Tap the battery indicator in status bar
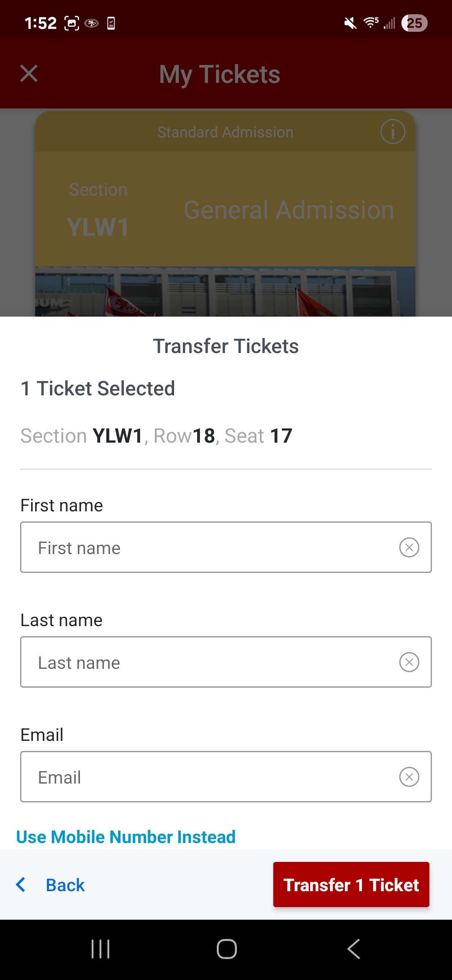 pyautogui.click(x=414, y=23)
